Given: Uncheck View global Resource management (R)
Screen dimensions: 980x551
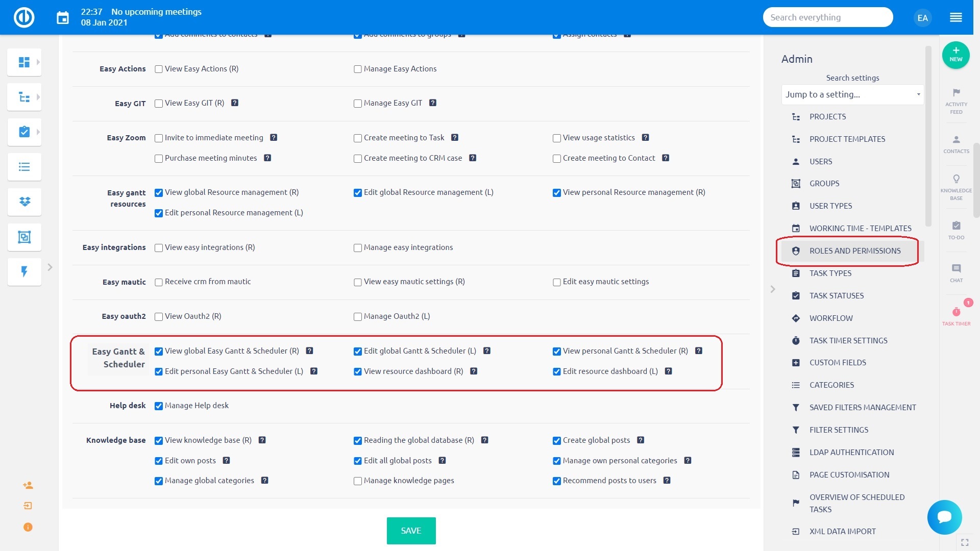Looking at the screenshot, I should point(159,193).
